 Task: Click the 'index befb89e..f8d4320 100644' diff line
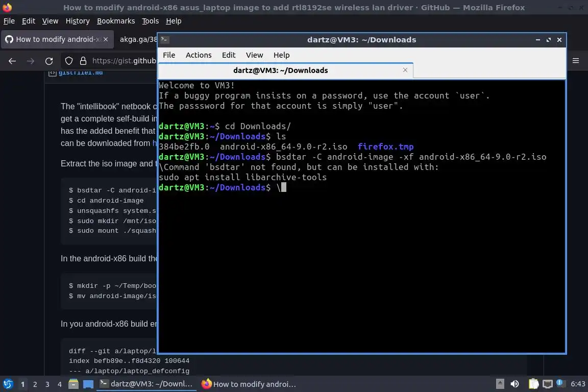tap(129, 361)
